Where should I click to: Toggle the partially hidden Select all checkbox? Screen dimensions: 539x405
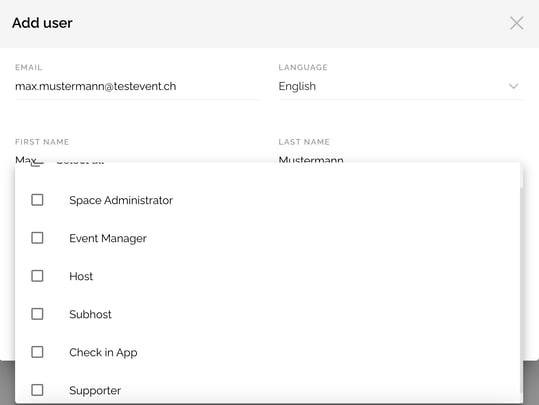37,164
